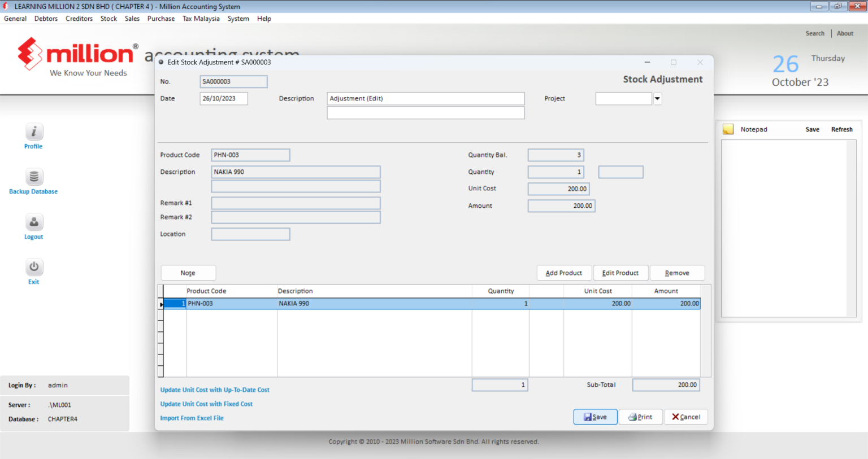Open the Help menu
This screenshot has width=868, height=459.
coord(264,19)
